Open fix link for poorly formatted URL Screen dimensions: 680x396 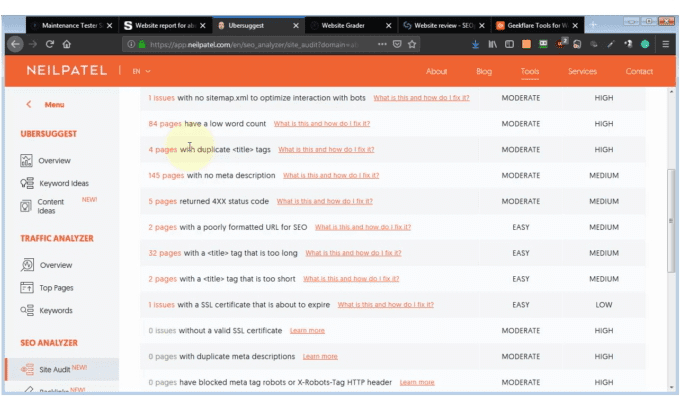363,227
